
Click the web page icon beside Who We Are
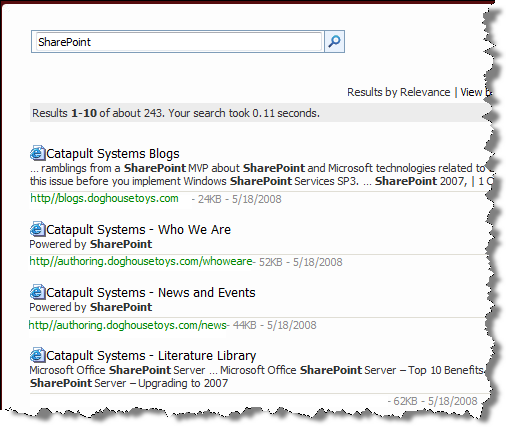[x=37, y=229]
